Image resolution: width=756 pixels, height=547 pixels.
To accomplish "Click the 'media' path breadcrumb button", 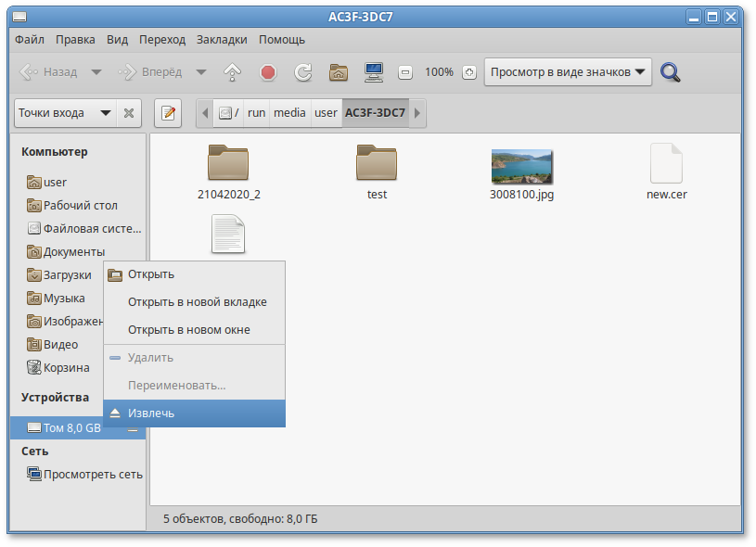I will (289, 113).
